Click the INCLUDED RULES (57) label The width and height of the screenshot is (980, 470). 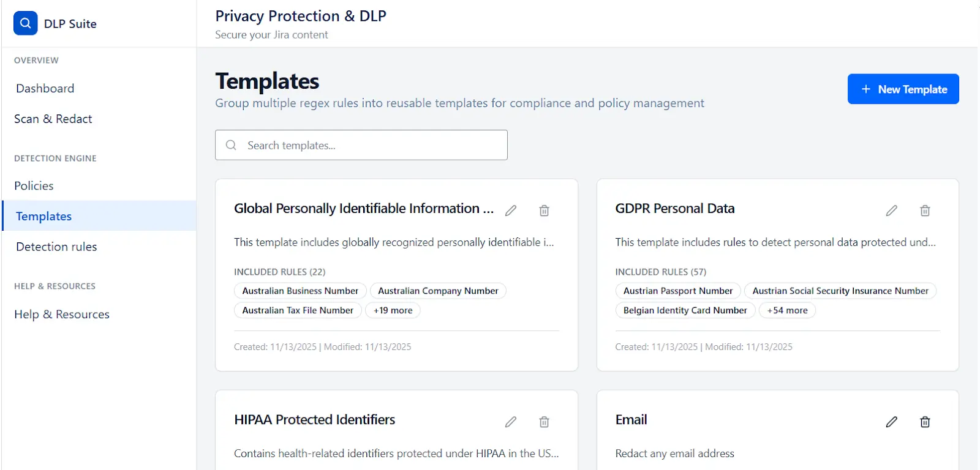tap(661, 272)
